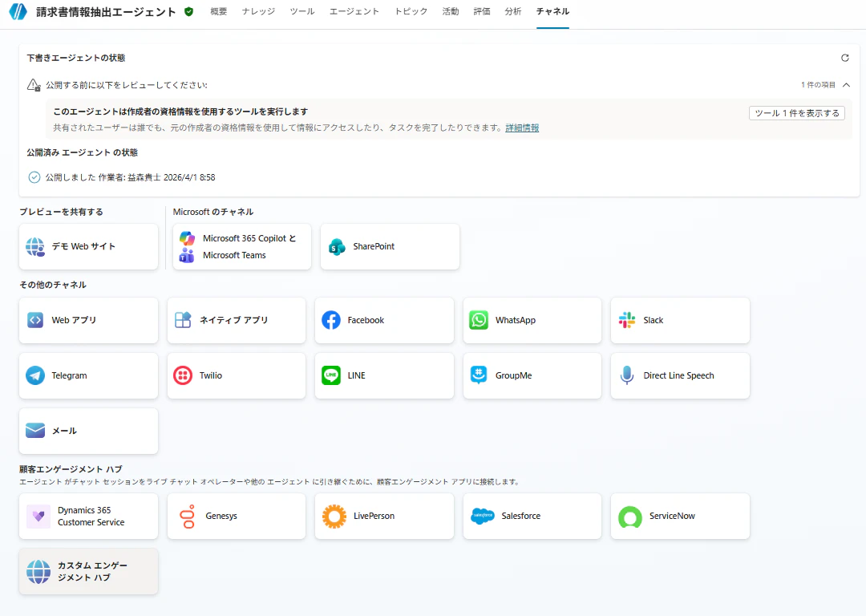Screen dimensions: 866x616
Task: Open the 活動 tab
Action: click(451, 11)
